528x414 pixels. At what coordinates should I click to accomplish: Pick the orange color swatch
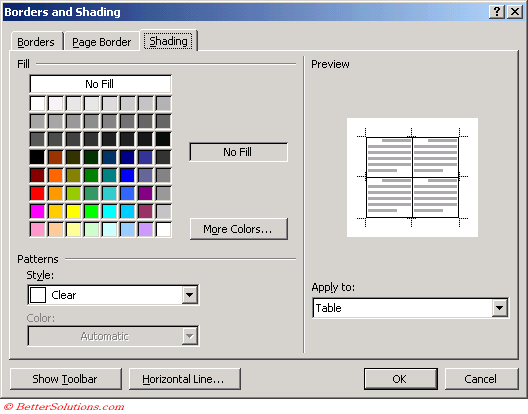[55, 175]
